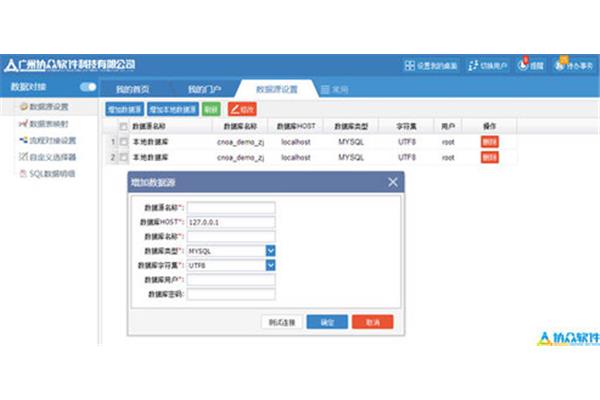Sort by the 数据库名称 column header
This screenshot has height=400, width=600.
point(240,126)
